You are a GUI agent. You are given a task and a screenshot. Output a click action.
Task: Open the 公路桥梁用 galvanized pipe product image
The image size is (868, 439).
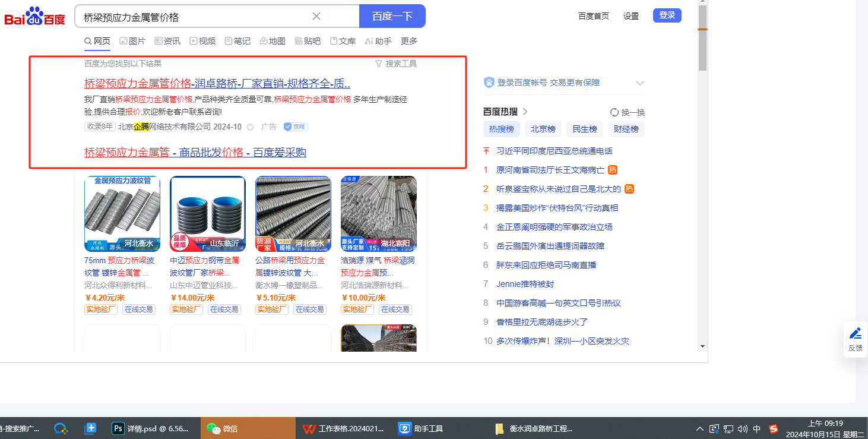pyautogui.click(x=293, y=214)
